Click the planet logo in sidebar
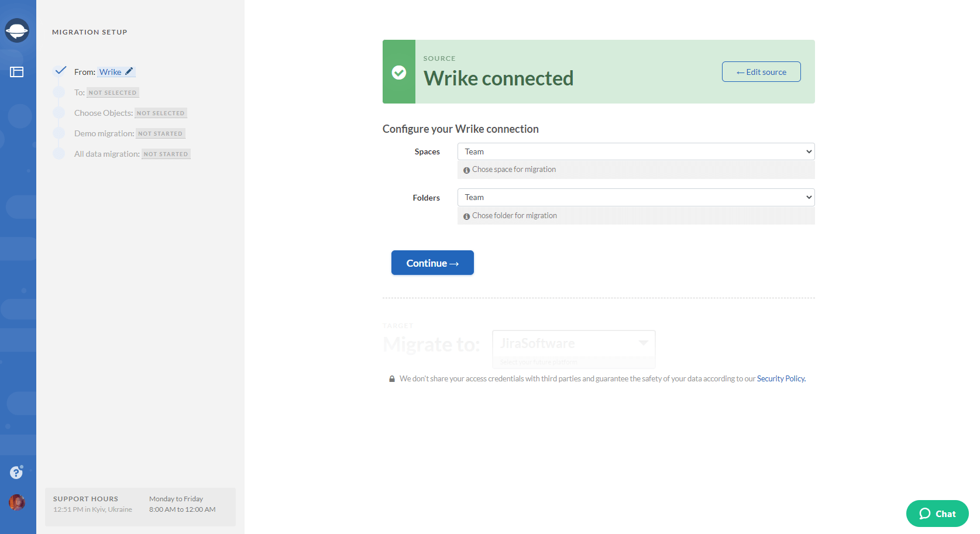The height and width of the screenshot is (534, 980). [17, 30]
